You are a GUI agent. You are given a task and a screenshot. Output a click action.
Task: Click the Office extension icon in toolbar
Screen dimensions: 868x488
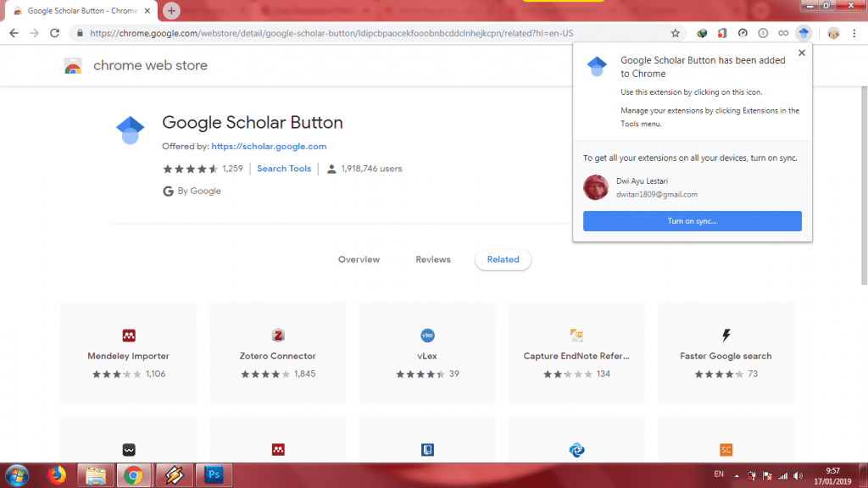(722, 33)
